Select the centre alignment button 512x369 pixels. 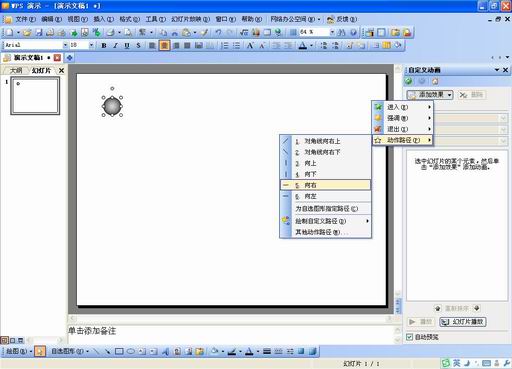tap(164, 46)
